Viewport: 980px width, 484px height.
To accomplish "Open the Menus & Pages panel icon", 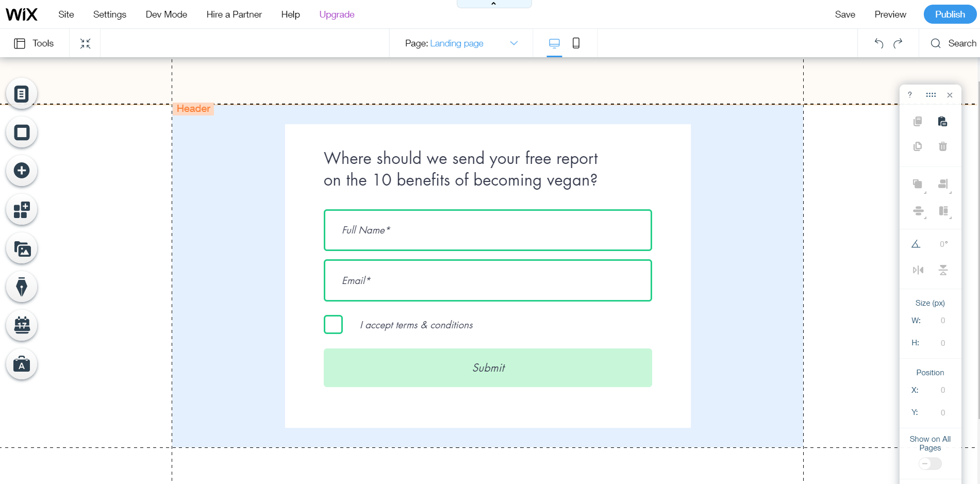I will [22, 94].
